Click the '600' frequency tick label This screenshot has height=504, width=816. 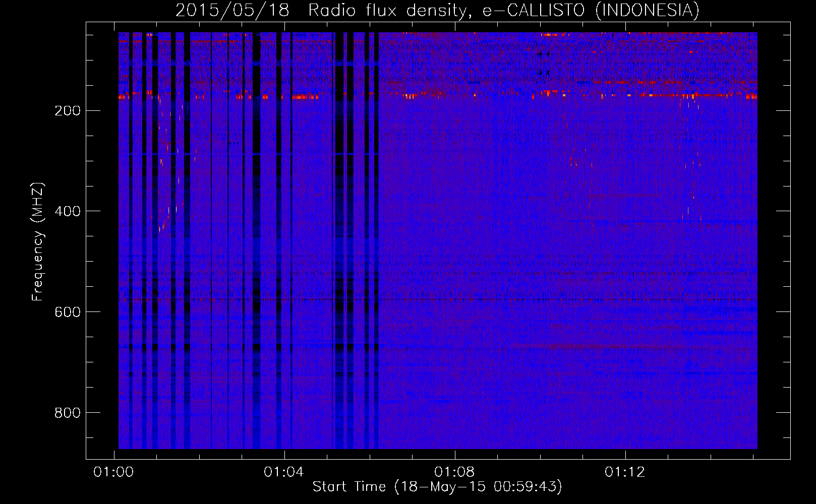tap(67, 312)
